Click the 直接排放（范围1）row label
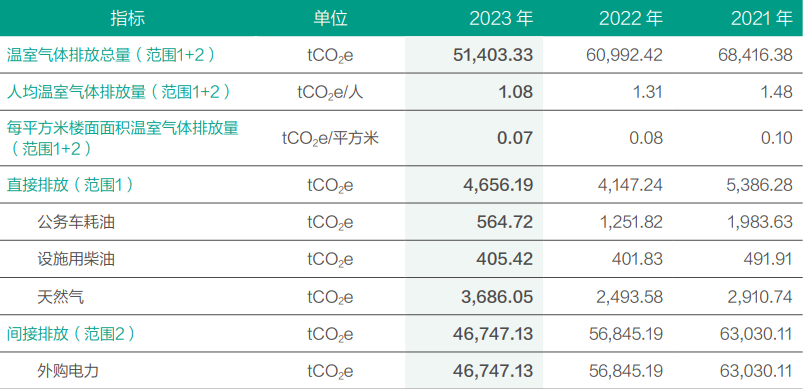This screenshot has height=389, width=803. pyautogui.click(x=70, y=185)
